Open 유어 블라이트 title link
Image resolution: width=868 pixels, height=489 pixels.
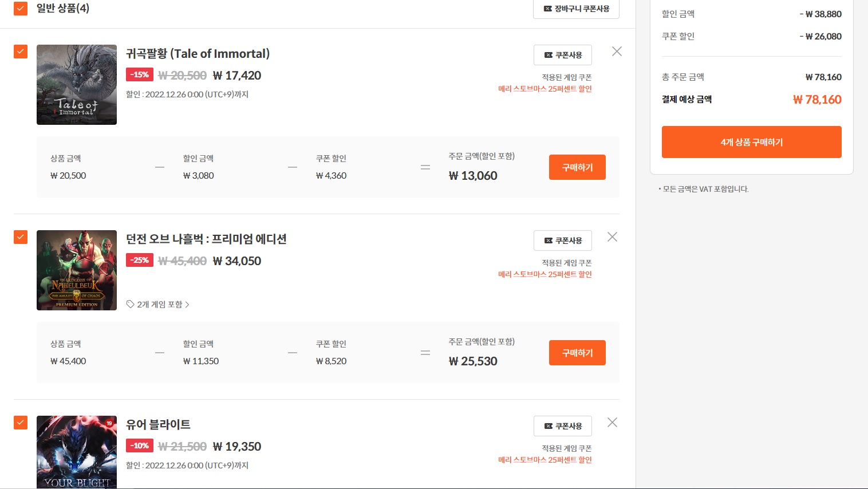click(158, 425)
